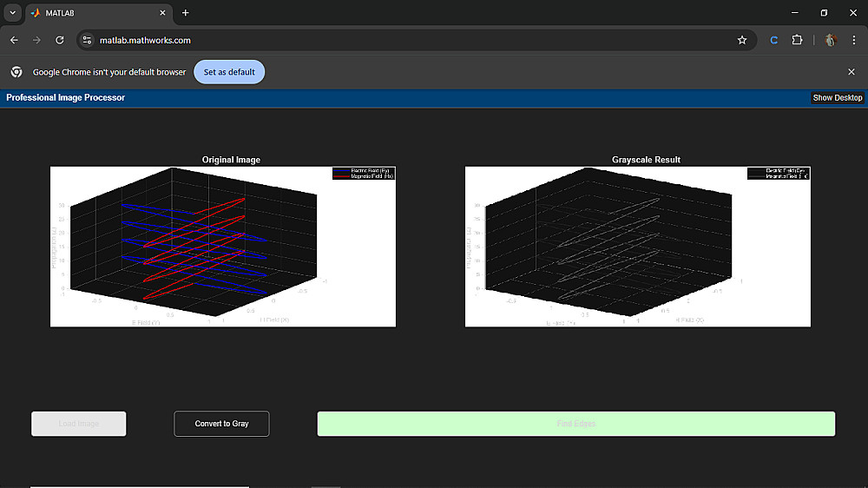The image size is (868, 488).
Task: Click the Original Image plot legend
Action: [364, 174]
